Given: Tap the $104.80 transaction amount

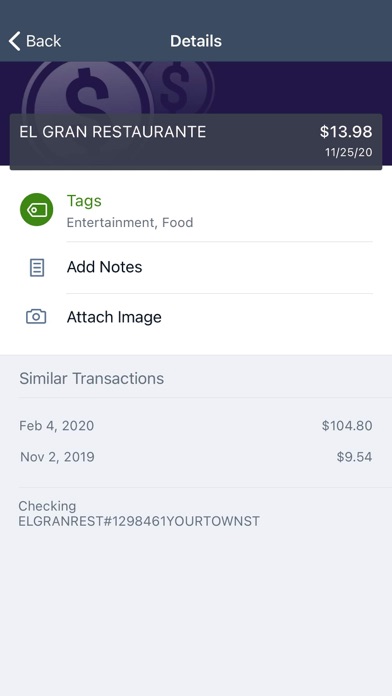Looking at the screenshot, I should click(x=347, y=426).
